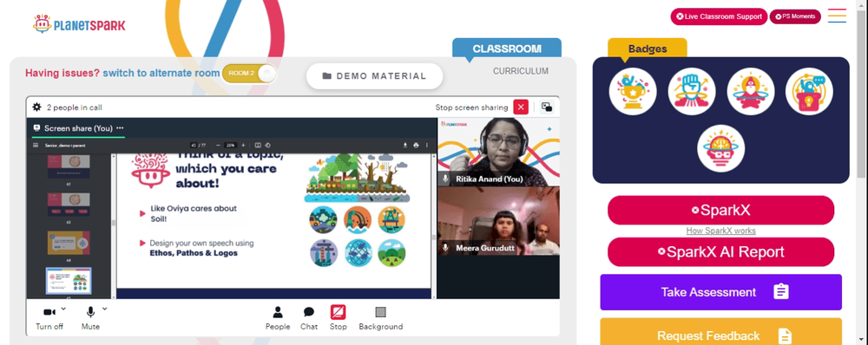Edit the PDF zoom percentage field

(230, 145)
